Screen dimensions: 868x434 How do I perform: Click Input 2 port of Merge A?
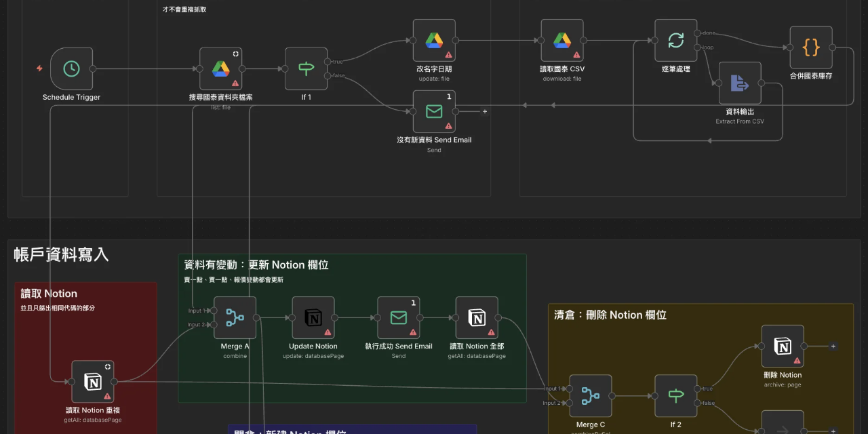click(214, 325)
